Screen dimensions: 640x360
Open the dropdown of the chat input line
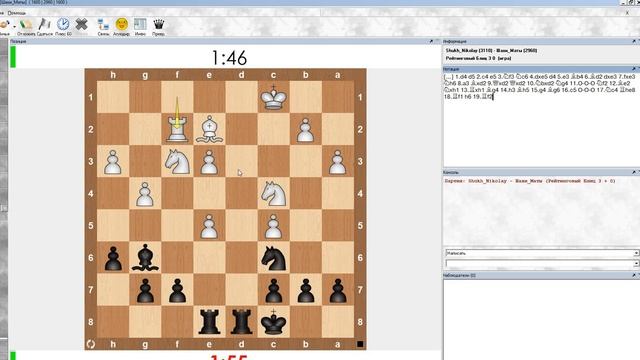pyautogui.click(x=636, y=264)
